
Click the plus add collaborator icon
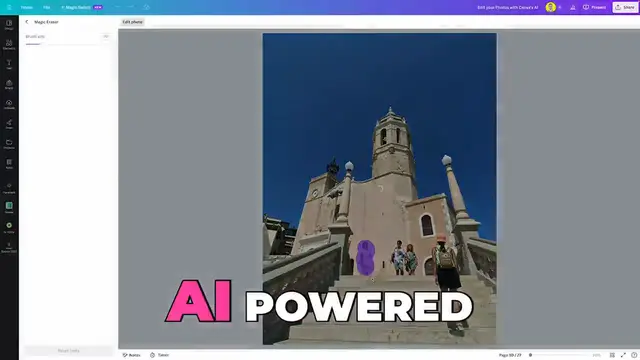click(560, 7)
